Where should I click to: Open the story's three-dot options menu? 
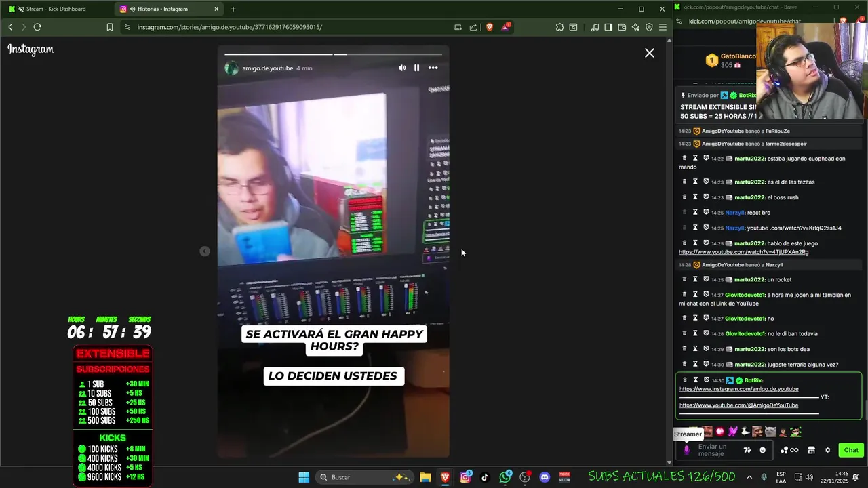pyautogui.click(x=433, y=68)
